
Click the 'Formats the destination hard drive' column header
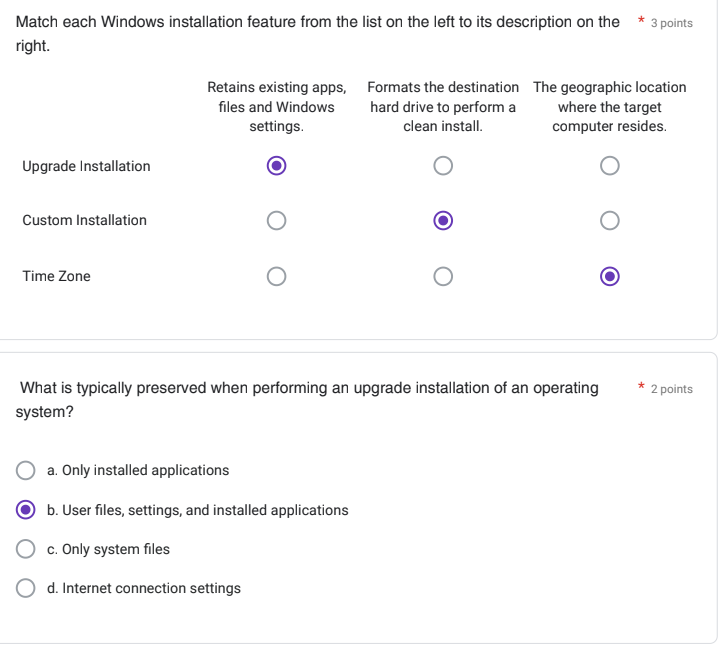(x=443, y=107)
